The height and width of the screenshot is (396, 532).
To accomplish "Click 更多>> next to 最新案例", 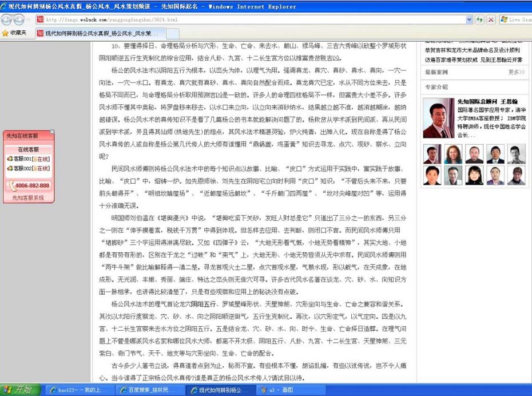I will click(517, 72).
